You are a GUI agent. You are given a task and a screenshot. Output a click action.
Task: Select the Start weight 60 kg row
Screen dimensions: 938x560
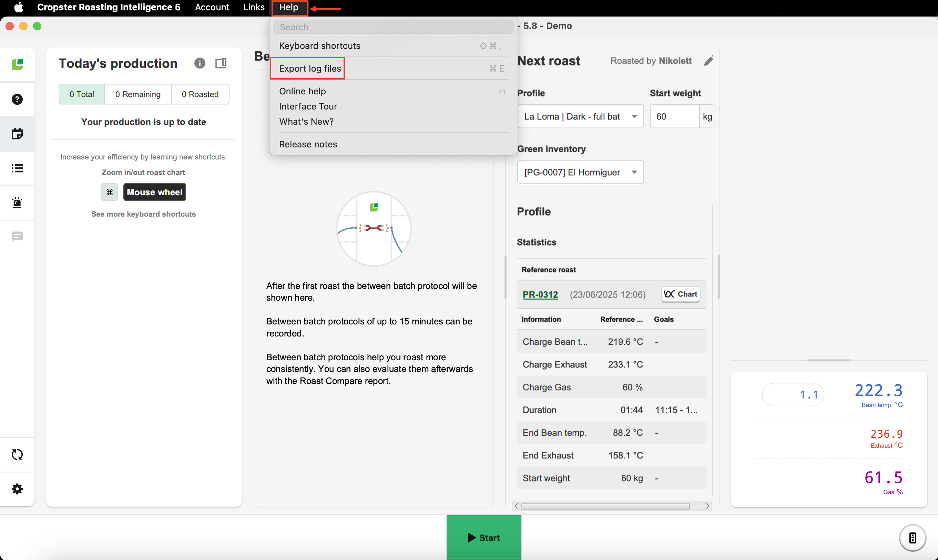click(612, 478)
